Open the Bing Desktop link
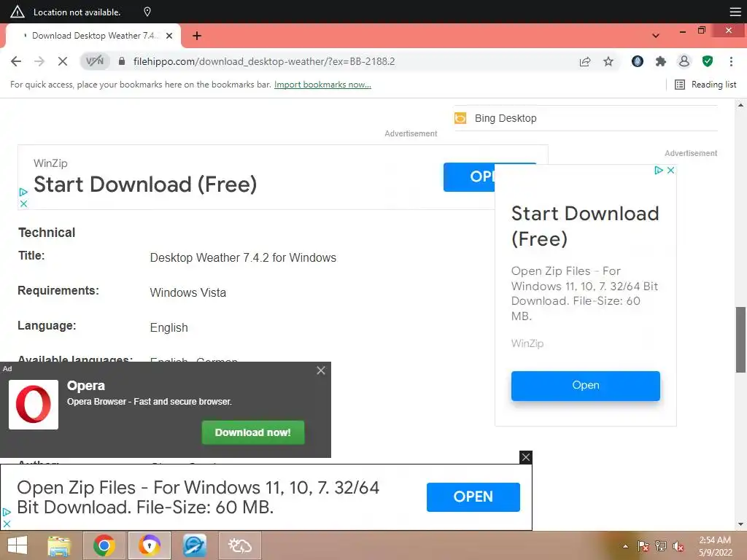Viewport: 747px width, 560px height. click(x=506, y=118)
